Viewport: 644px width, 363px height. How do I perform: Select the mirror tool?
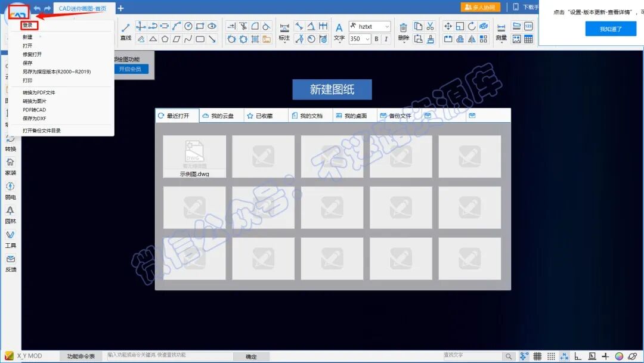(472, 39)
